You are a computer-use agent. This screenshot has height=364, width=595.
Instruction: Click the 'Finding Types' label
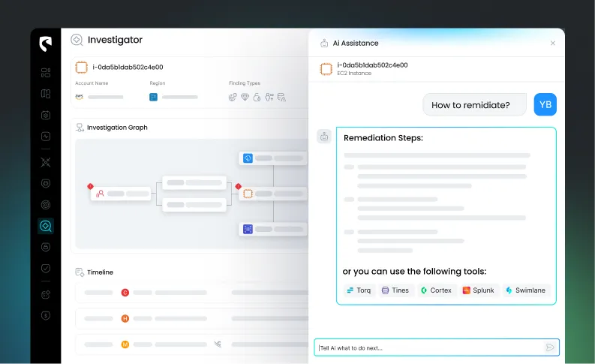[x=245, y=83]
